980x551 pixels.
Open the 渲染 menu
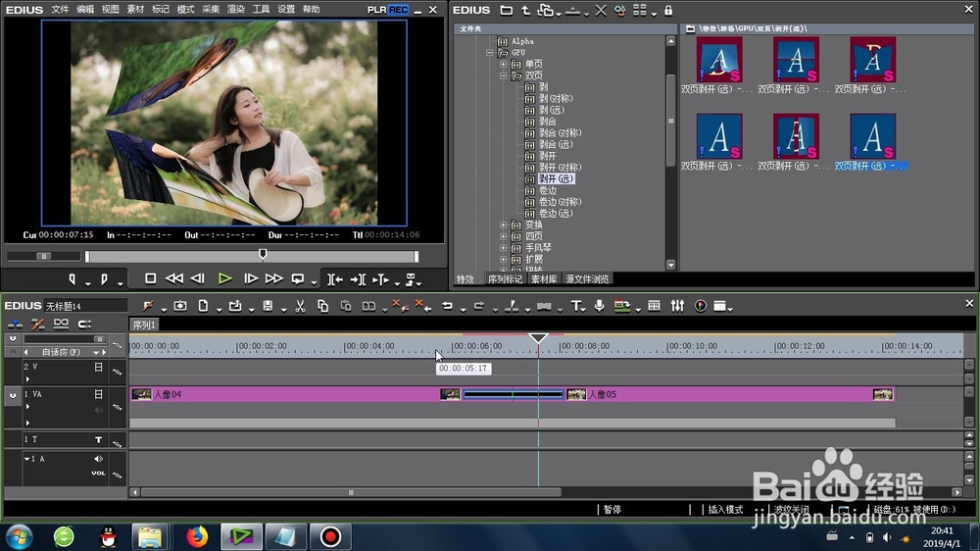[235, 10]
